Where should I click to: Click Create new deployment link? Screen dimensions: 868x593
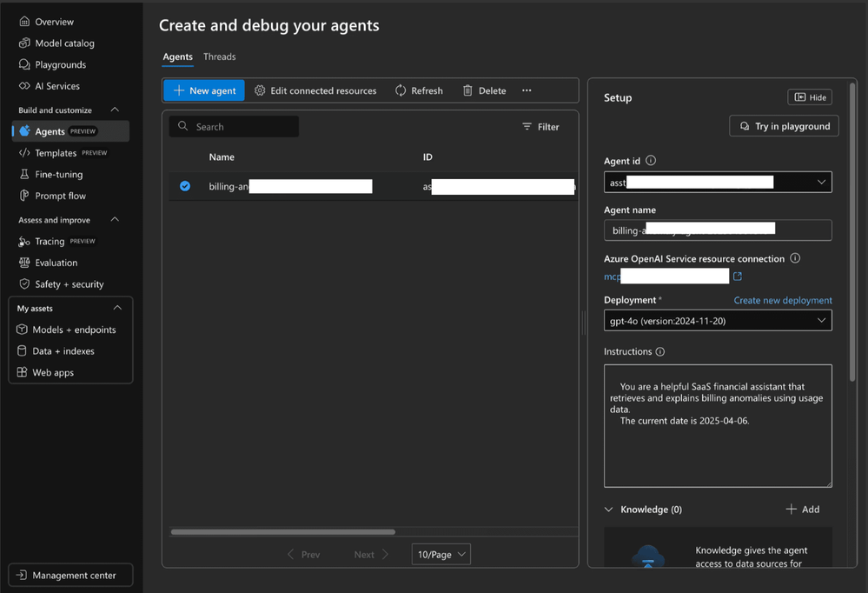(783, 300)
